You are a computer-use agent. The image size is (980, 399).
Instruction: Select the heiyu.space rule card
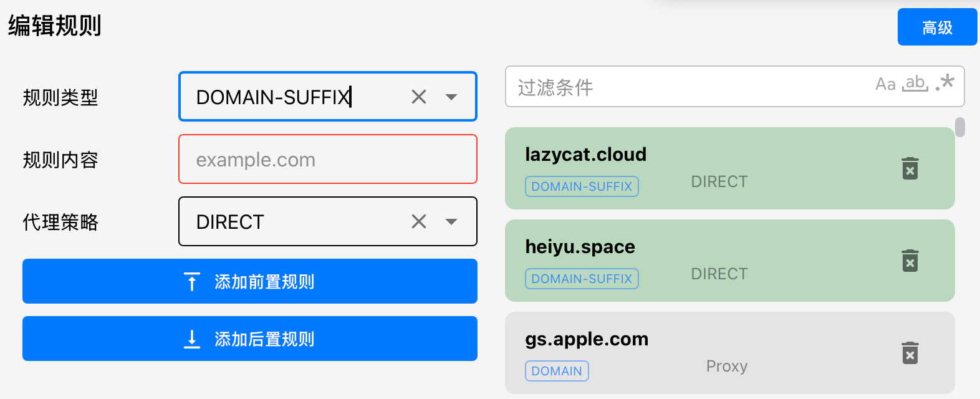(729, 261)
